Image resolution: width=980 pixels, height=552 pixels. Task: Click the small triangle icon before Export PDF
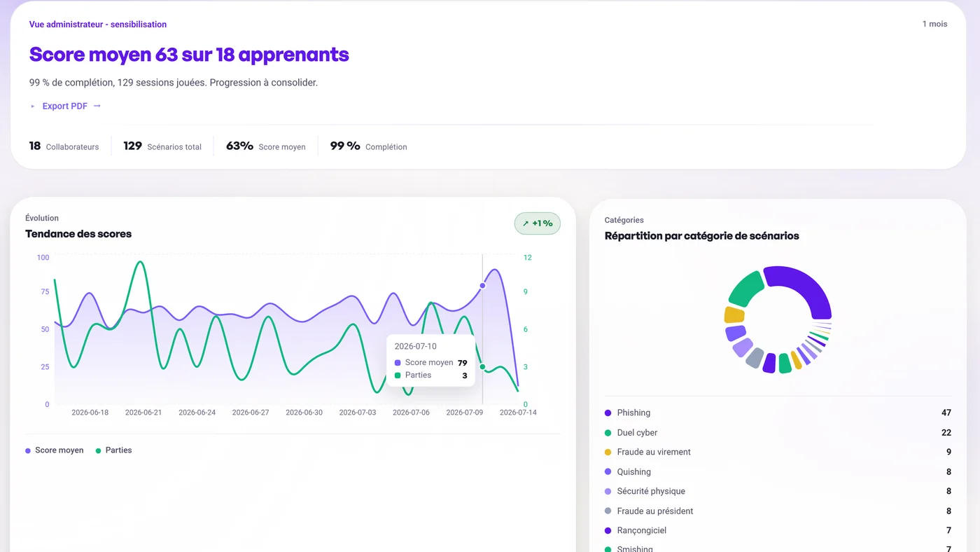[33, 106]
